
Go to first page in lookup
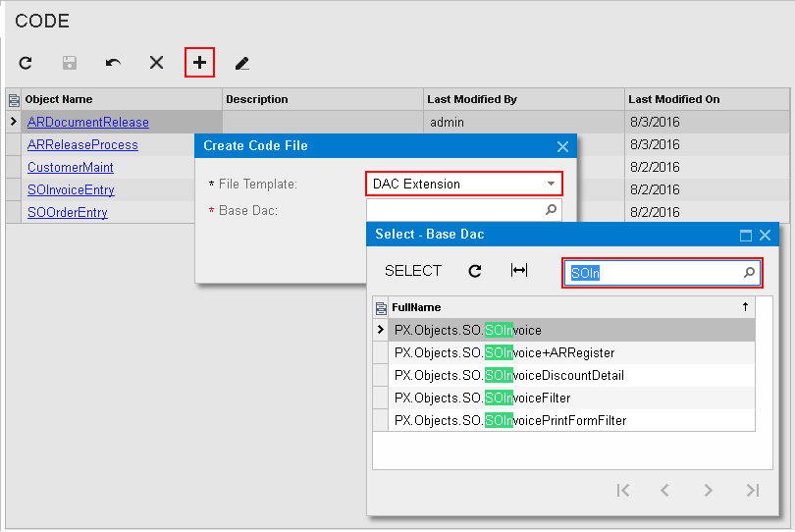[x=623, y=490]
